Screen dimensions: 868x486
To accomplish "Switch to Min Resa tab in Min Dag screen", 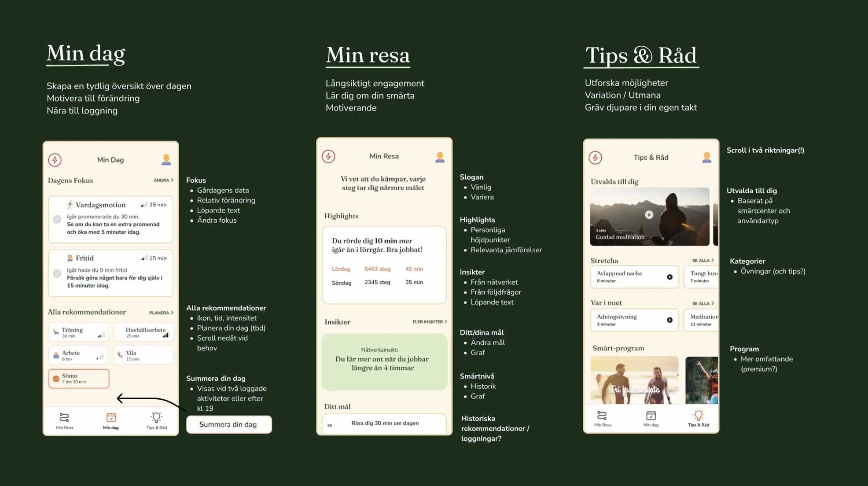I will click(x=64, y=420).
